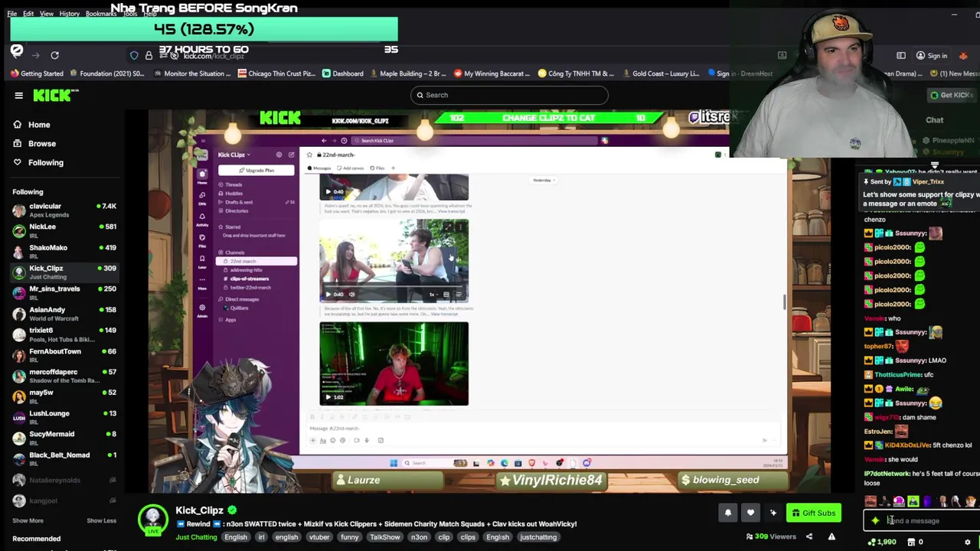Select clips-of-streamers channel in Slack
Screen dimensions: 980x551
[x=249, y=279]
